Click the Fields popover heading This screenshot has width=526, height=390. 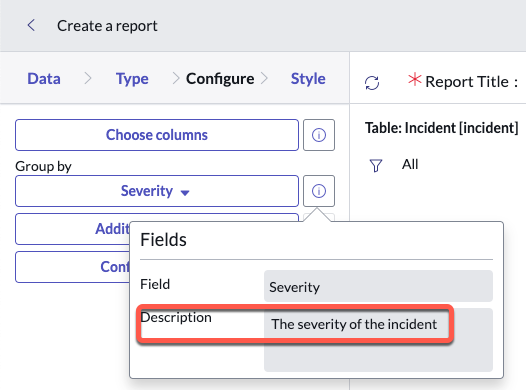163,240
